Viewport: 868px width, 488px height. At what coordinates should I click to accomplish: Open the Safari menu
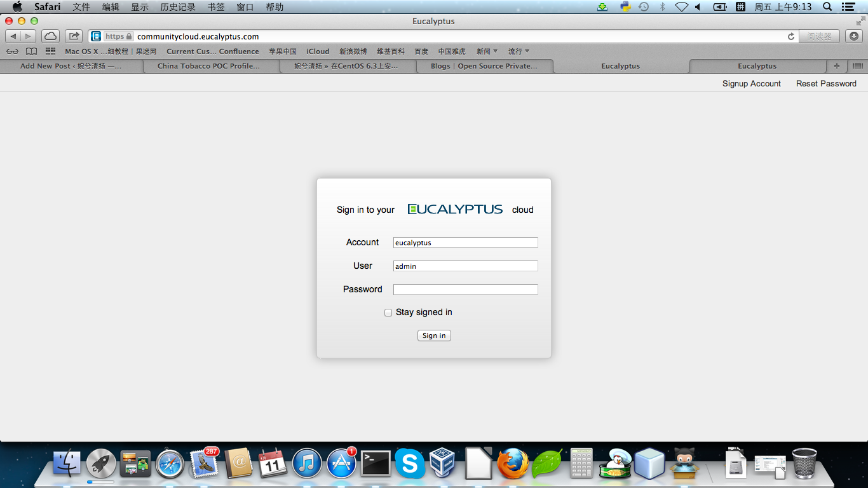pos(48,7)
